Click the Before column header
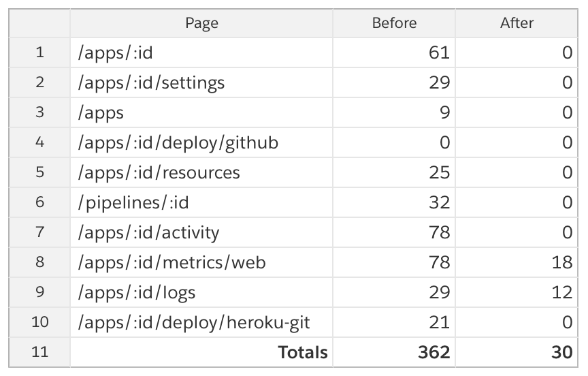This screenshot has width=588, height=376. coord(393,23)
